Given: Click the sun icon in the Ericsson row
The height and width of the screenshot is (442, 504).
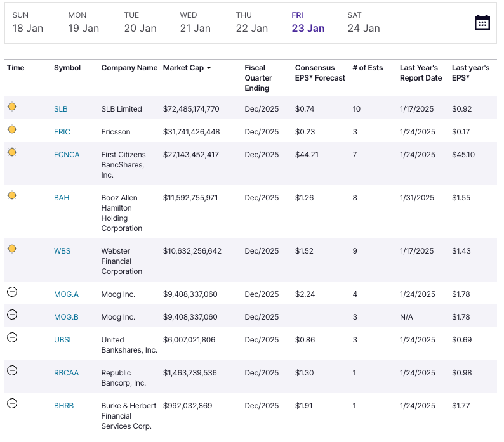Looking at the screenshot, I should coord(12,130).
